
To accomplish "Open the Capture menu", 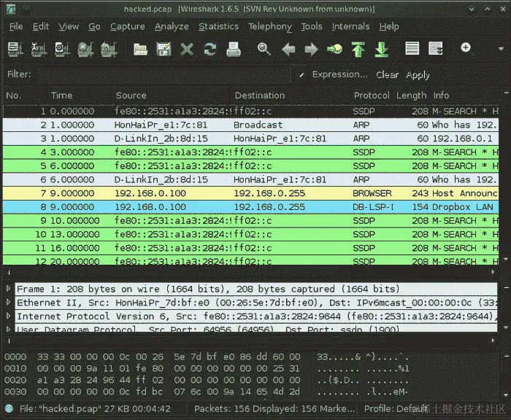I will pos(128,26).
